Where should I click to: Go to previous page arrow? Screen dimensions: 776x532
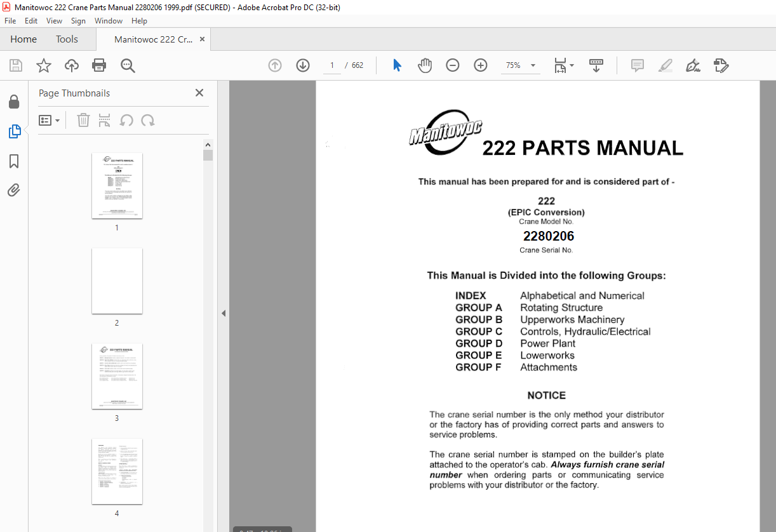coord(274,65)
